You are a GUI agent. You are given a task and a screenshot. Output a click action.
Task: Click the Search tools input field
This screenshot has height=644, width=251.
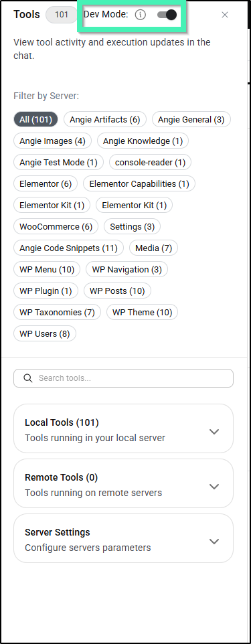pos(123,378)
